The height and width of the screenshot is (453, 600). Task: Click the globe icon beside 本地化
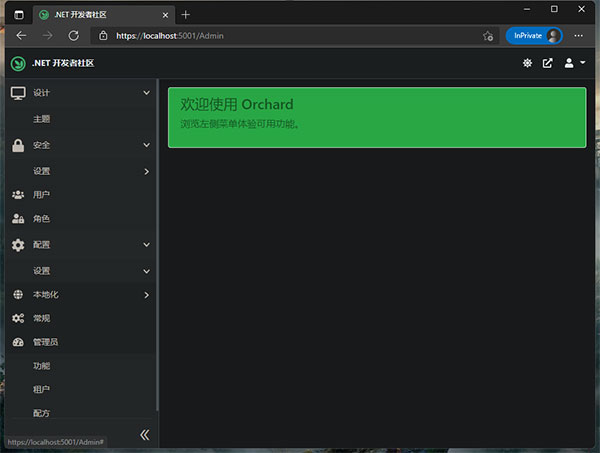pyautogui.click(x=18, y=295)
